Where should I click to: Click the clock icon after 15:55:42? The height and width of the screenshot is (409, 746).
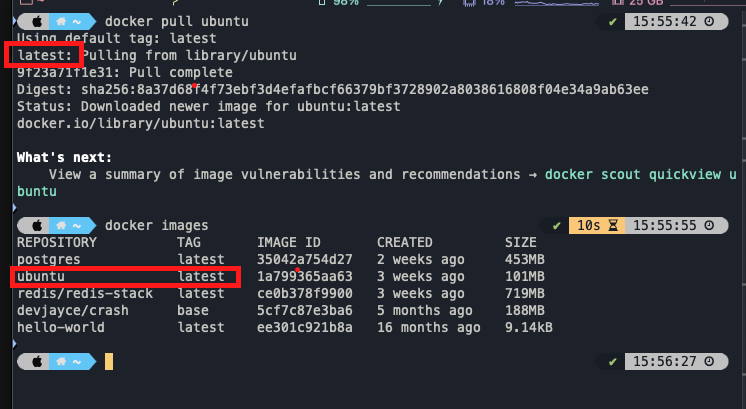point(709,21)
